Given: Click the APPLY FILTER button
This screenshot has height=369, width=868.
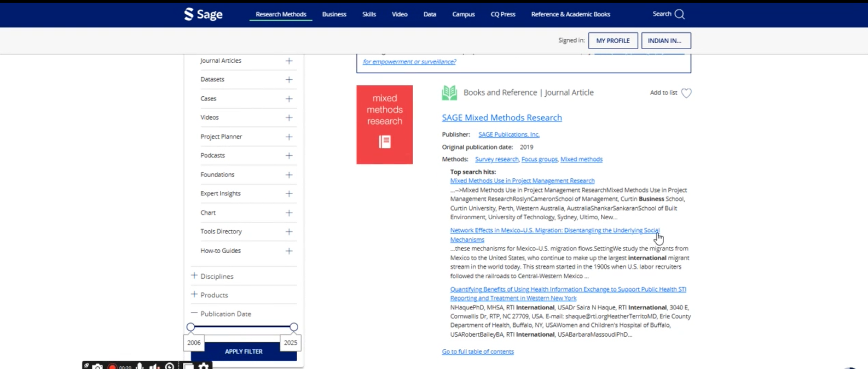Looking at the screenshot, I should click(x=244, y=352).
